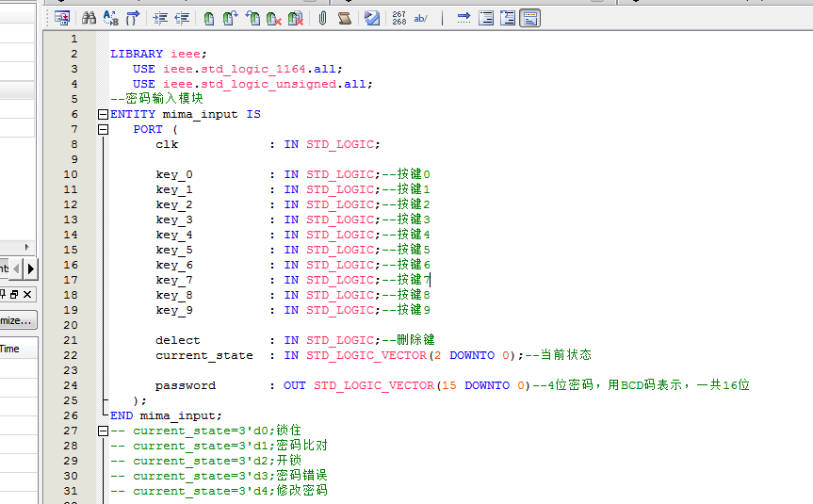Click the "current_state=3'd4;修改密码" comment
813x504 pixels.
230,491
